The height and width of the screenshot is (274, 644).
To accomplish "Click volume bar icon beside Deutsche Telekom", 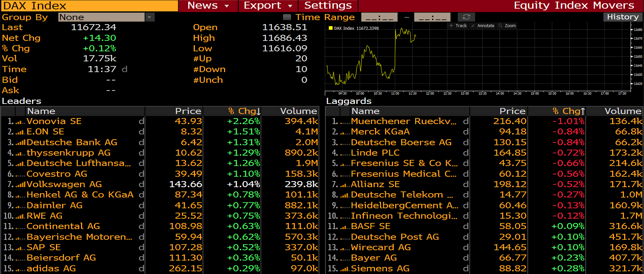I will 345,195.
